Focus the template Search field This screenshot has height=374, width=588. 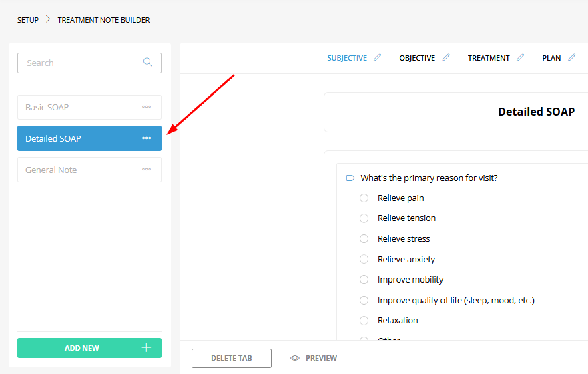pyautogui.click(x=80, y=63)
